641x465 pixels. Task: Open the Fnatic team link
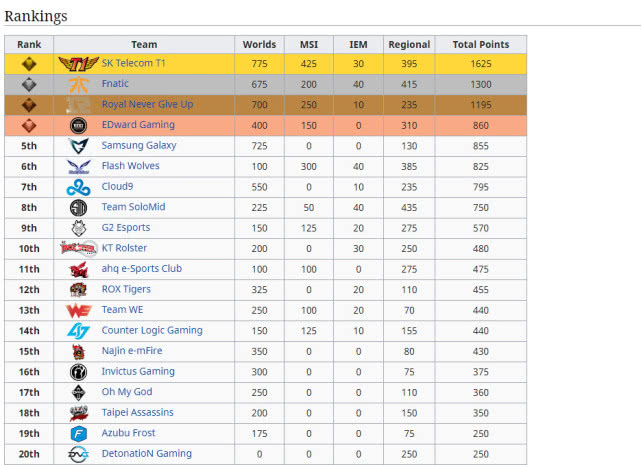click(x=115, y=83)
